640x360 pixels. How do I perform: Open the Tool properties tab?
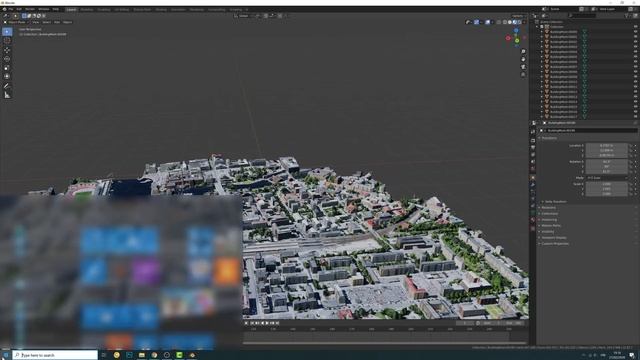point(533,132)
